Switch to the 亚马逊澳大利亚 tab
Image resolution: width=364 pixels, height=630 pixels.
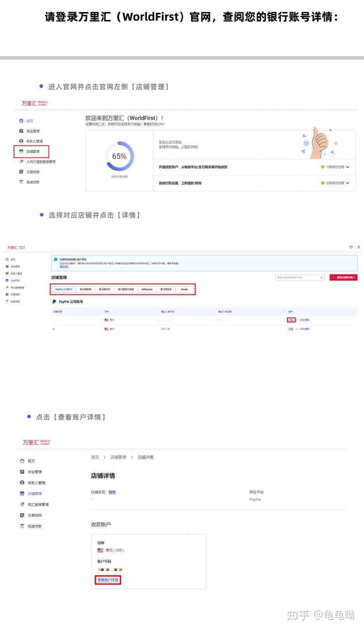click(x=126, y=290)
